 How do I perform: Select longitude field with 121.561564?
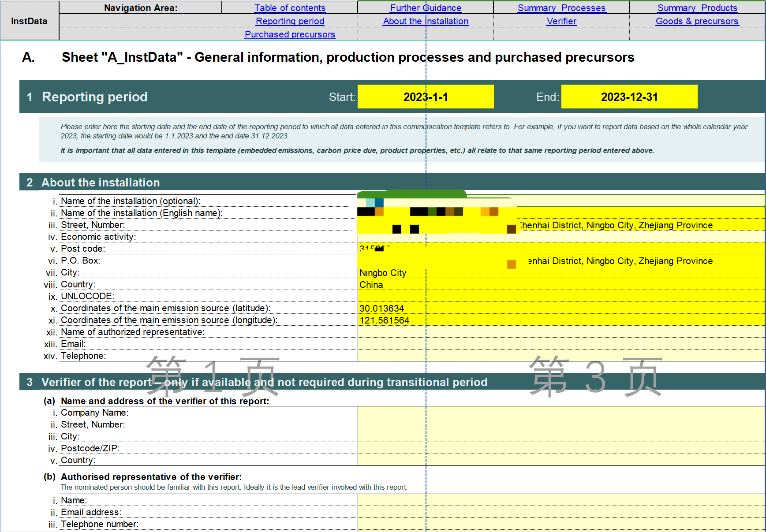tap(561, 320)
